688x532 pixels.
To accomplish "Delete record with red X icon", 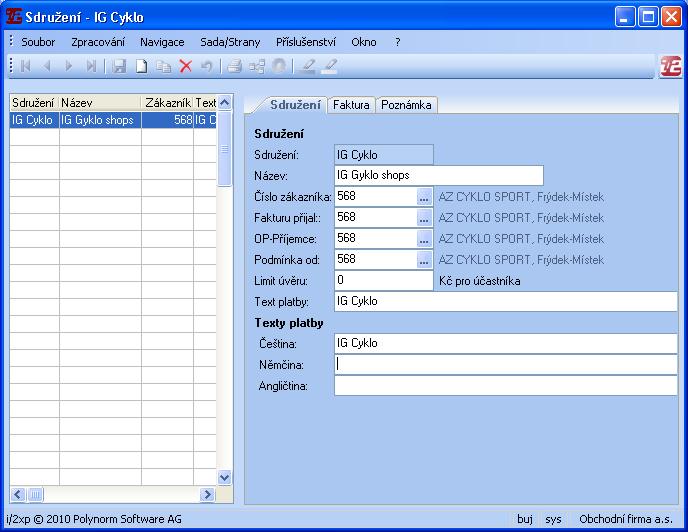I will (x=186, y=66).
